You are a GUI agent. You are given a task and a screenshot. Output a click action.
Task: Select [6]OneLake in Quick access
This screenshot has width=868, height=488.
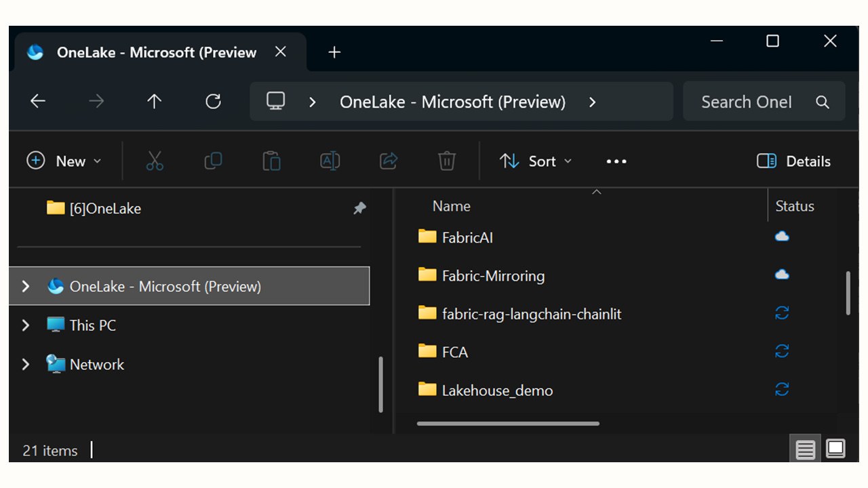105,209
